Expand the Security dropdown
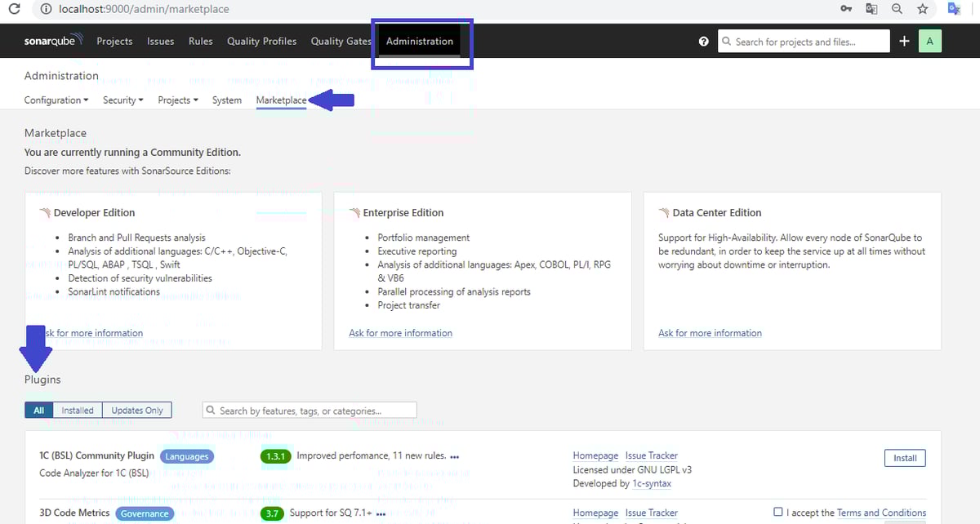Image resolution: width=980 pixels, height=524 pixels. click(x=122, y=100)
